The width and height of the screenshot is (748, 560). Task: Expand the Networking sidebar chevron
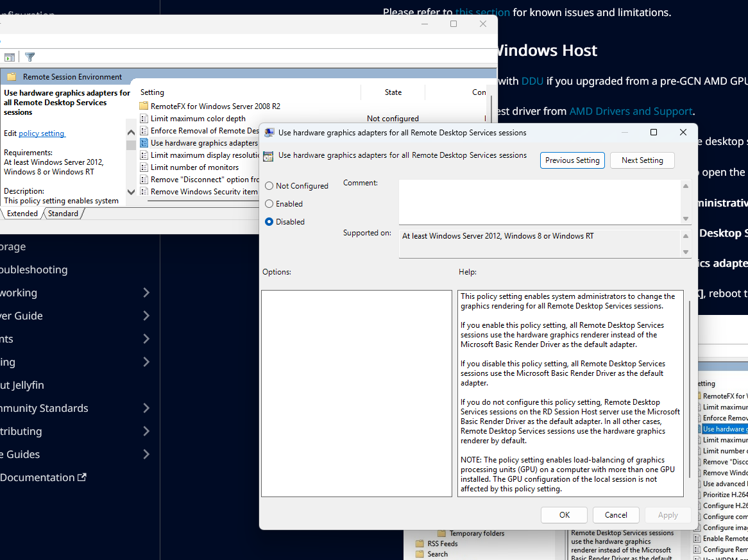coord(146,293)
